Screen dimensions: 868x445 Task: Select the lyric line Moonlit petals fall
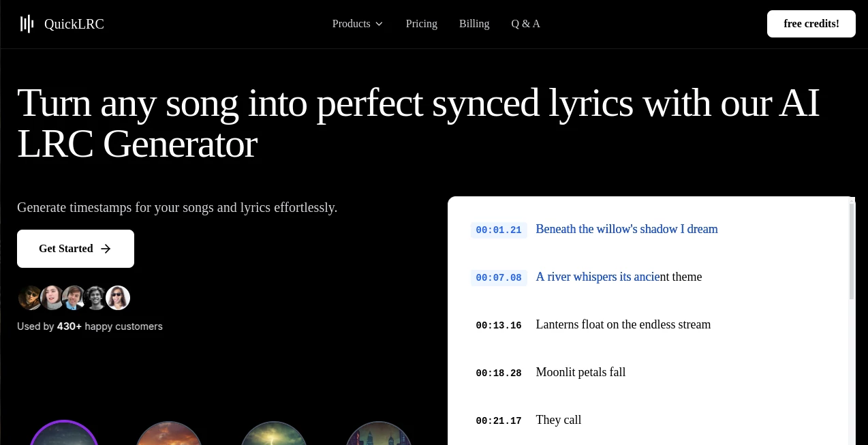point(580,372)
